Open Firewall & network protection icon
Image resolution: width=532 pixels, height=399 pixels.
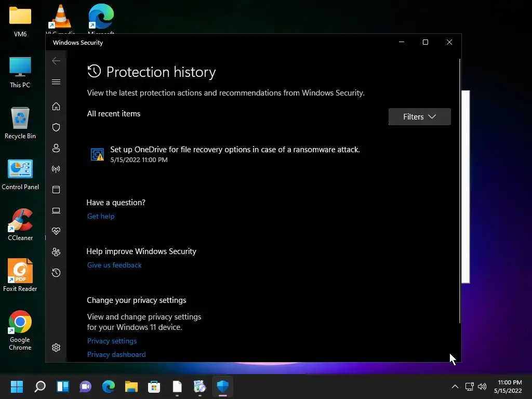pyautogui.click(x=56, y=169)
